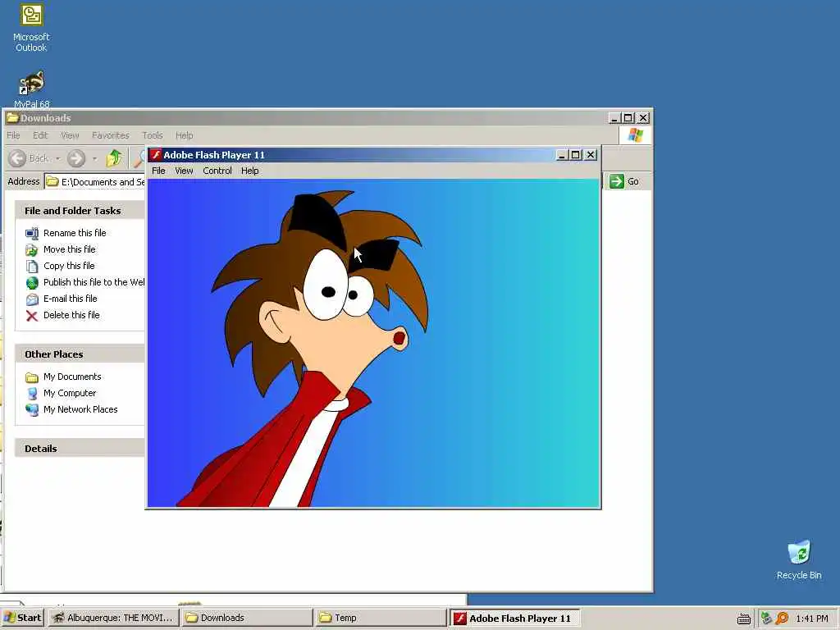
Task: Click the E-mail envelope icon
Action: click(x=32, y=299)
